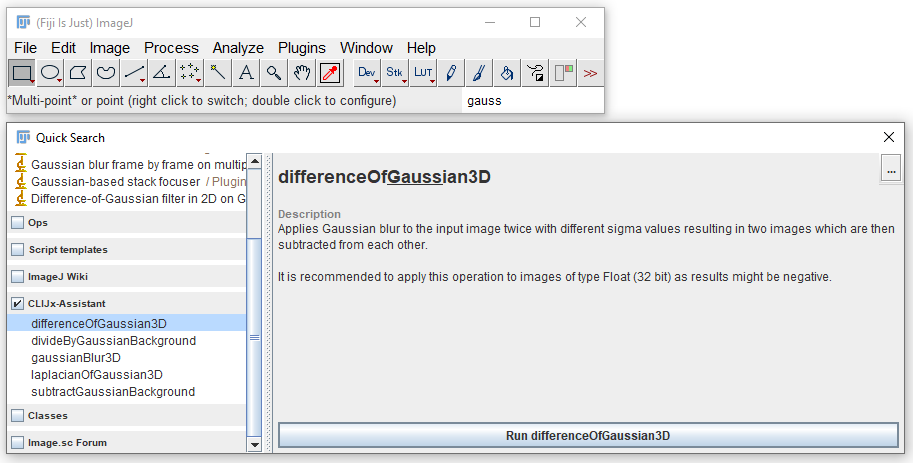Select the Angle tool
This screenshot has width=913, height=463.
[162, 73]
